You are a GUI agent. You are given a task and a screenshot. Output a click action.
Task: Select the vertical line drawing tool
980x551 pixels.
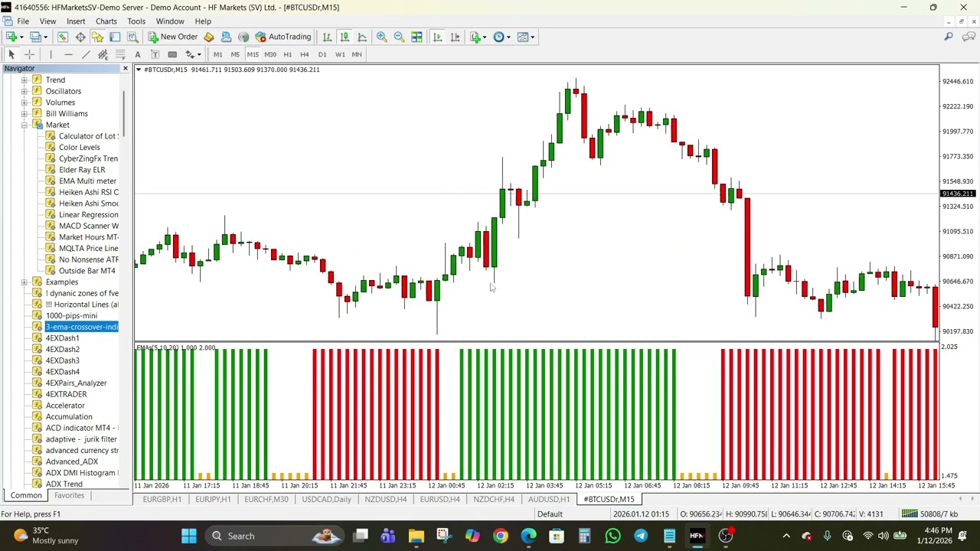tap(51, 54)
